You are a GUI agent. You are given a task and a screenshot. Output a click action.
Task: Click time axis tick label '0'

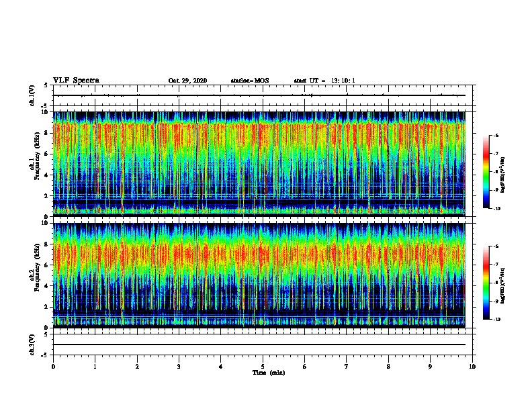(53, 366)
